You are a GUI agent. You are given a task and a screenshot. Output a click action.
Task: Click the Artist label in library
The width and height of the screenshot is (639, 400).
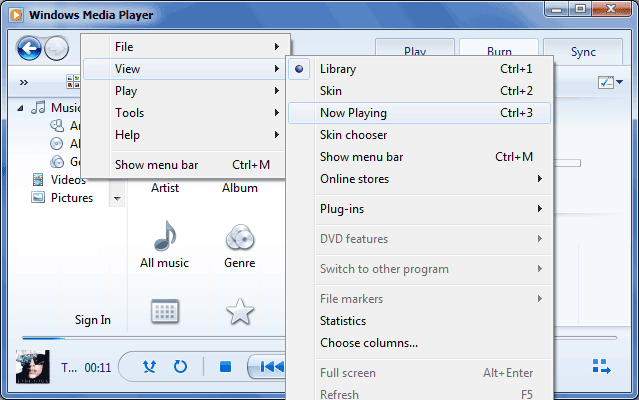(165, 188)
